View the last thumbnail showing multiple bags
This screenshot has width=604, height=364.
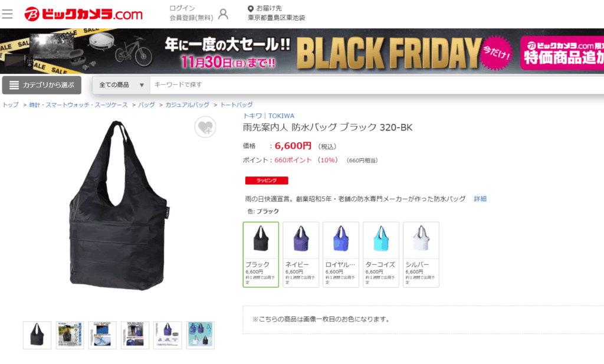click(x=201, y=336)
